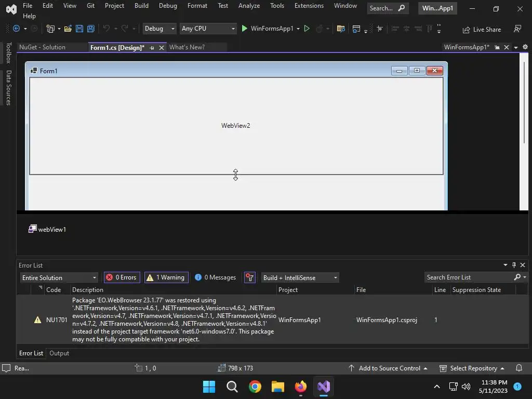
Task: Expand the WinFormsApp1 startup target dropdown arrow
Action: [298, 29]
